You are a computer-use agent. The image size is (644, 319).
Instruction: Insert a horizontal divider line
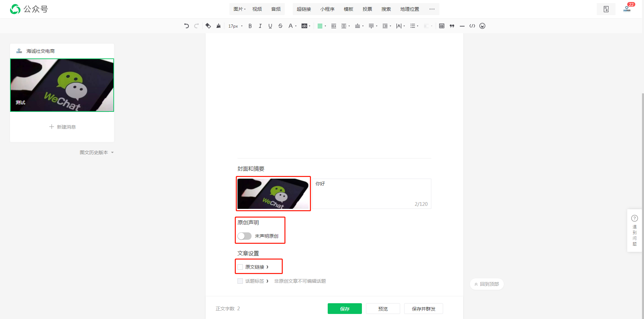click(x=462, y=26)
